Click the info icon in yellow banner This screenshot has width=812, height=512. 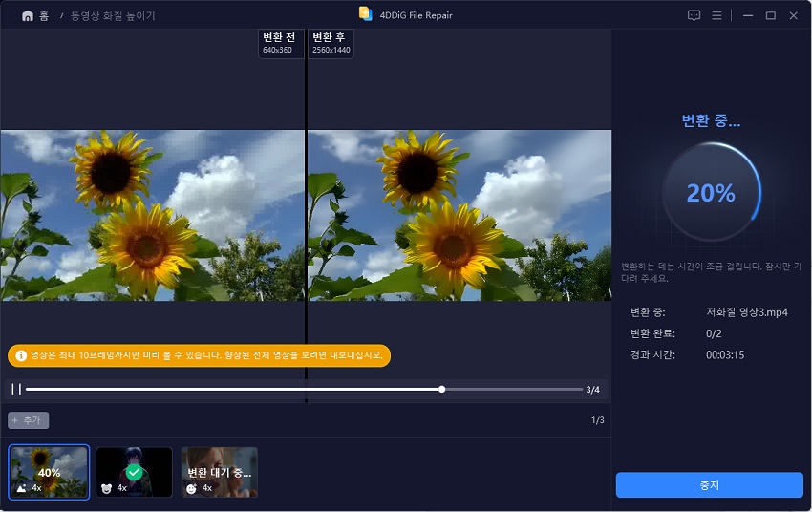click(x=21, y=355)
